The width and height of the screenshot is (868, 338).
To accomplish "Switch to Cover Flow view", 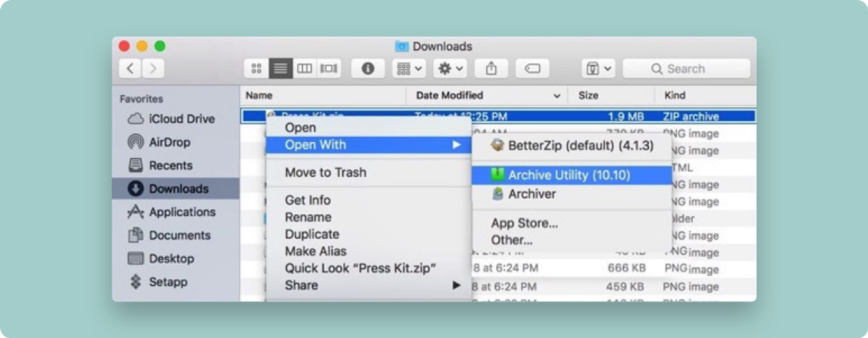I will coord(329,69).
